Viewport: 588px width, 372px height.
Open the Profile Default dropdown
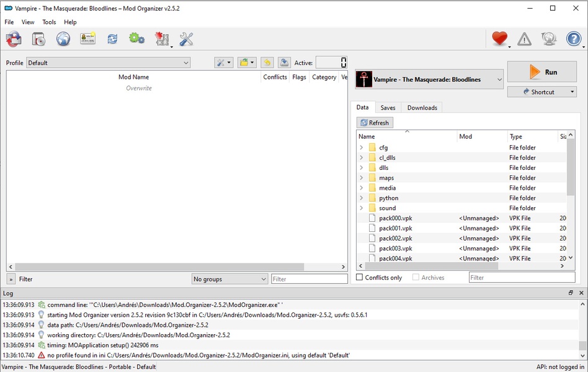tap(108, 63)
